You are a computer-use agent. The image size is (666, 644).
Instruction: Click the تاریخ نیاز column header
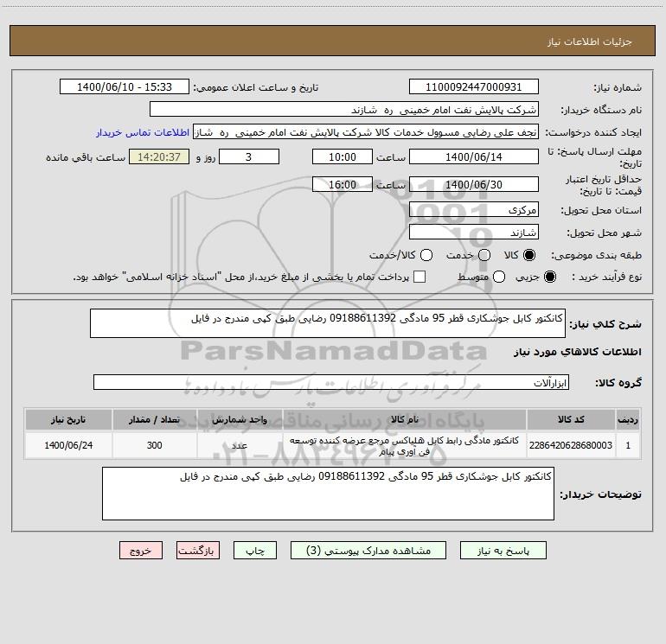[x=68, y=419]
